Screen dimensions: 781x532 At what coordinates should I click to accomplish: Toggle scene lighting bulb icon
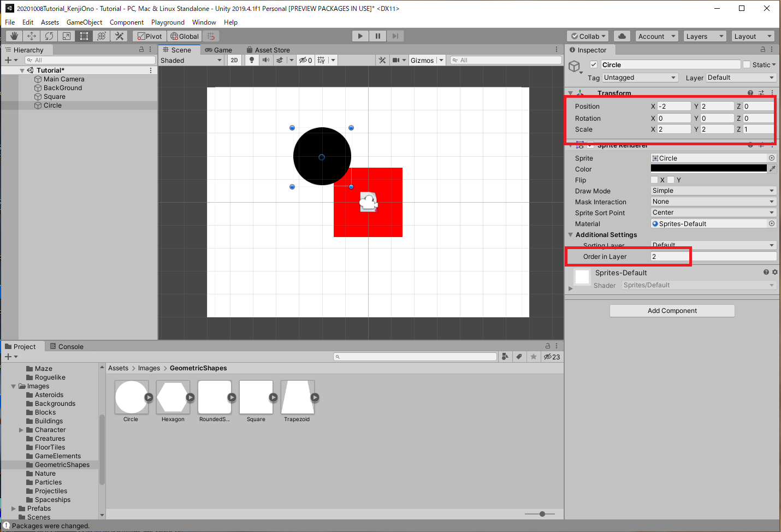(252, 60)
